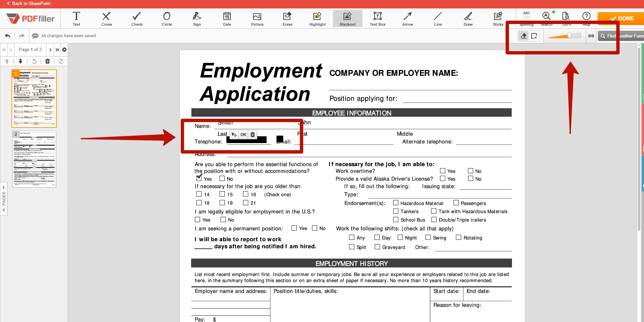Screen dimensions: 644x322
Task: Confirm blackout with the OK button
Action: tap(243, 134)
